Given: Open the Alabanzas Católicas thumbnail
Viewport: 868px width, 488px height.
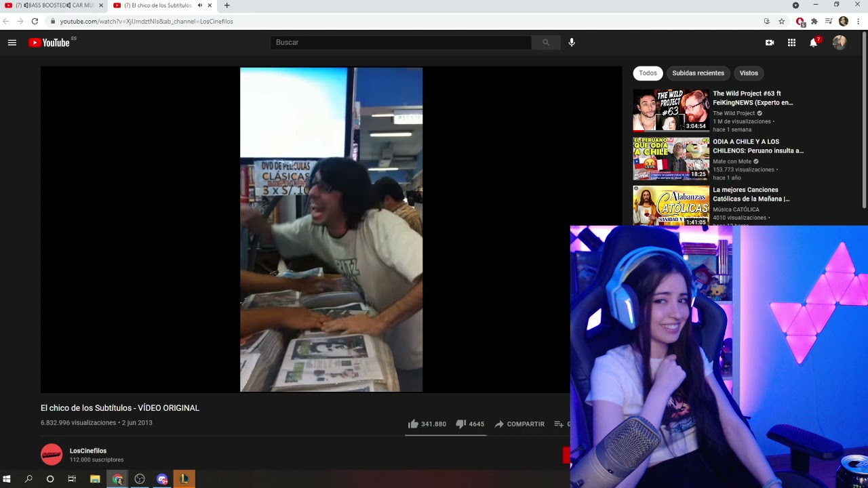Looking at the screenshot, I should (x=671, y=205).
